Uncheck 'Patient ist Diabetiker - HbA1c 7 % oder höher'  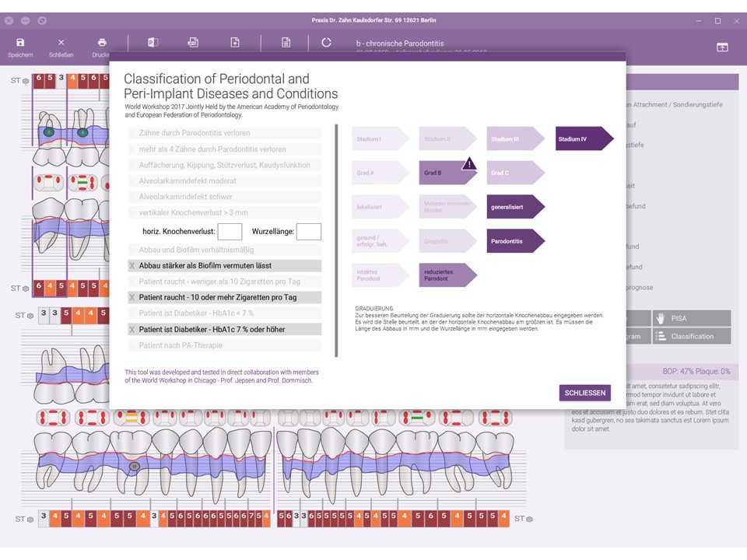[132, 330]
